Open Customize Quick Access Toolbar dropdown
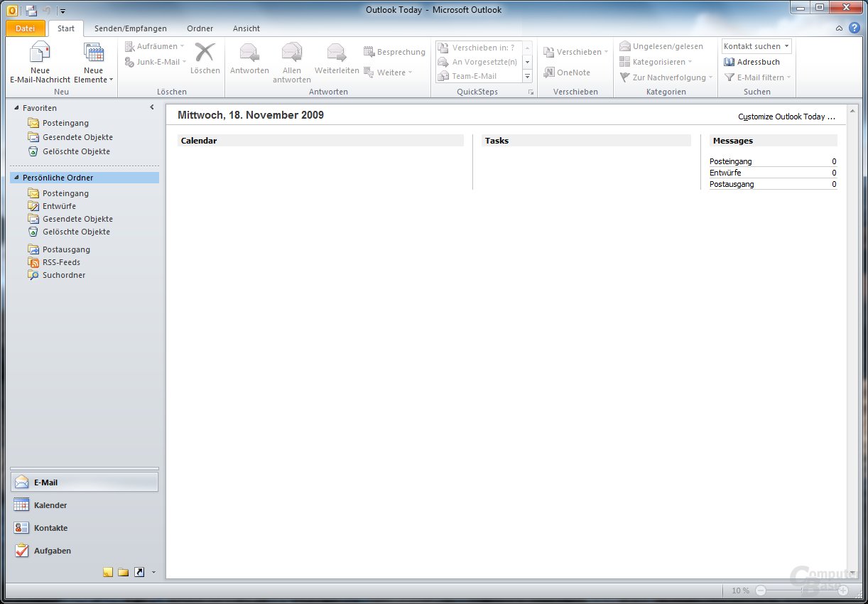 point(63,11)
